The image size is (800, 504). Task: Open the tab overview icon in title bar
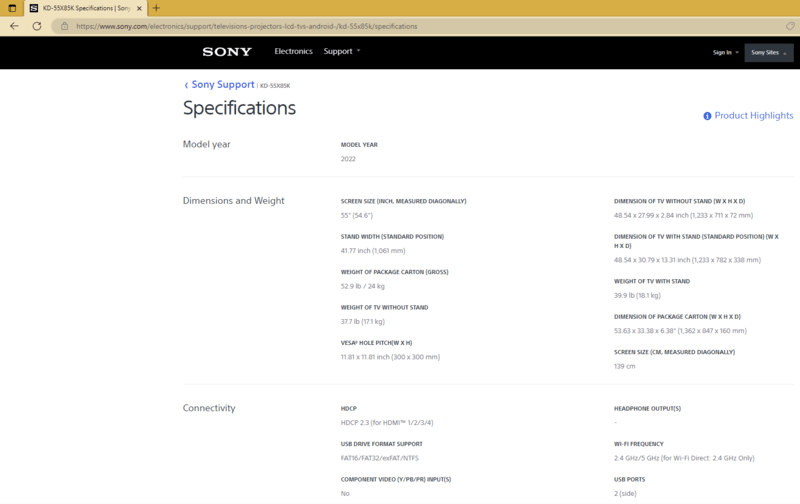[12, 8]
